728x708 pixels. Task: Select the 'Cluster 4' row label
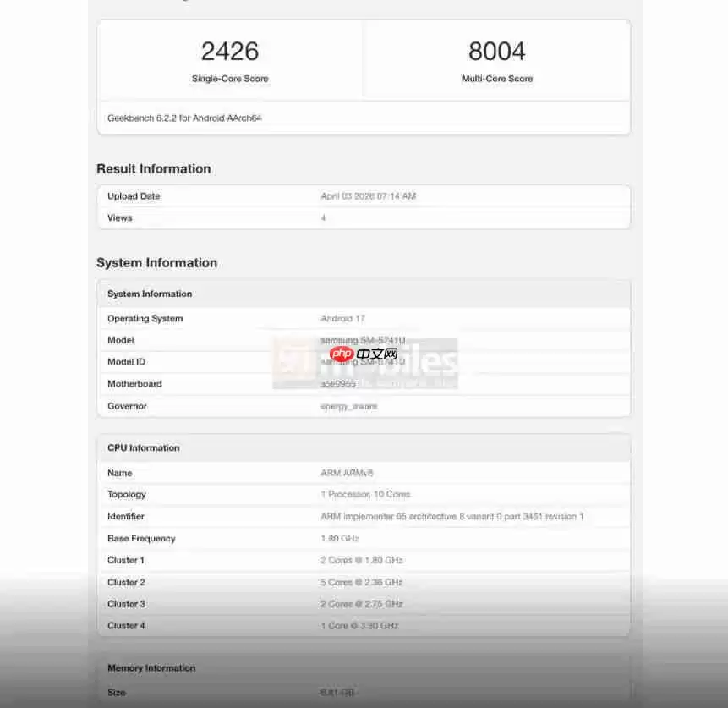126,626
